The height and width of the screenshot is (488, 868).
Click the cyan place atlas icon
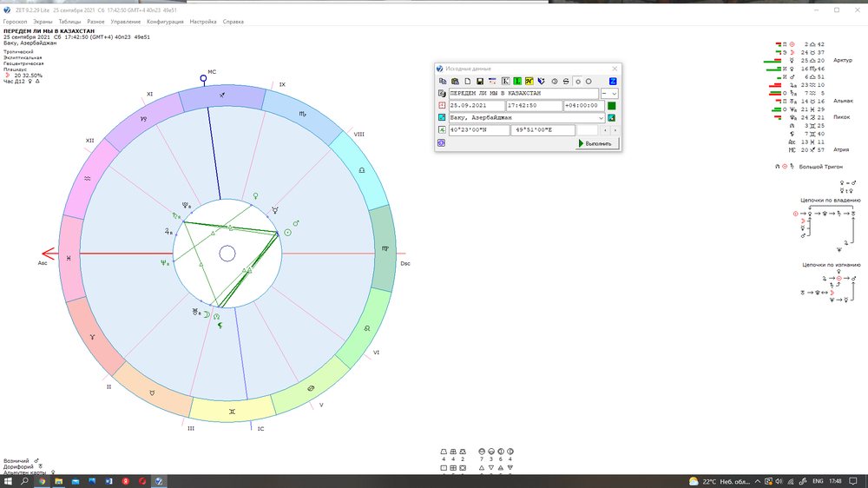442,117
